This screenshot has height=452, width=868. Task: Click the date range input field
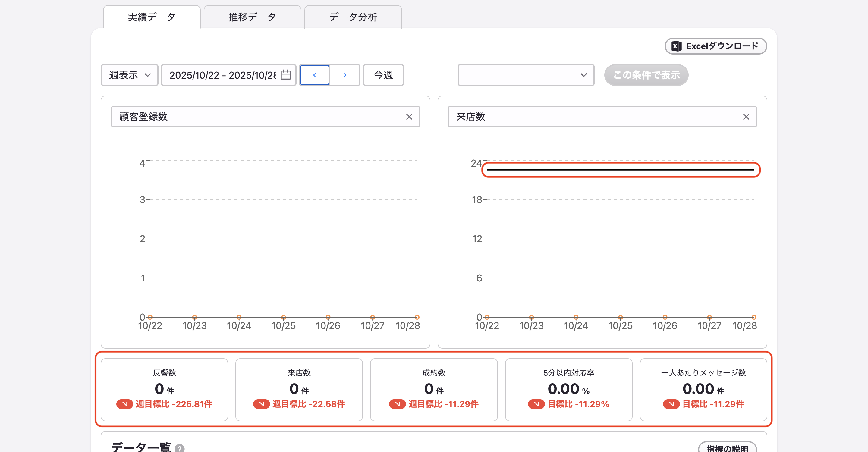[228, 75]
